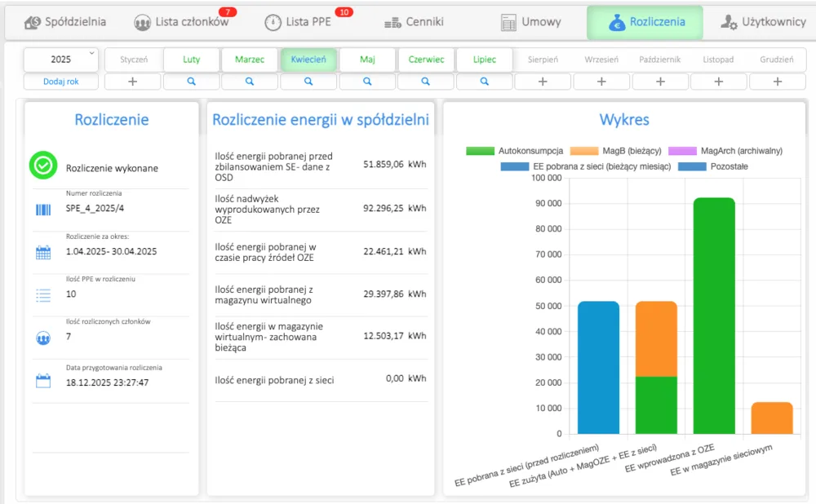Open magnifier search under Luty month
The width and height of the screenshot is (816, 504).
pyautogui.click(x=191, y=82)
